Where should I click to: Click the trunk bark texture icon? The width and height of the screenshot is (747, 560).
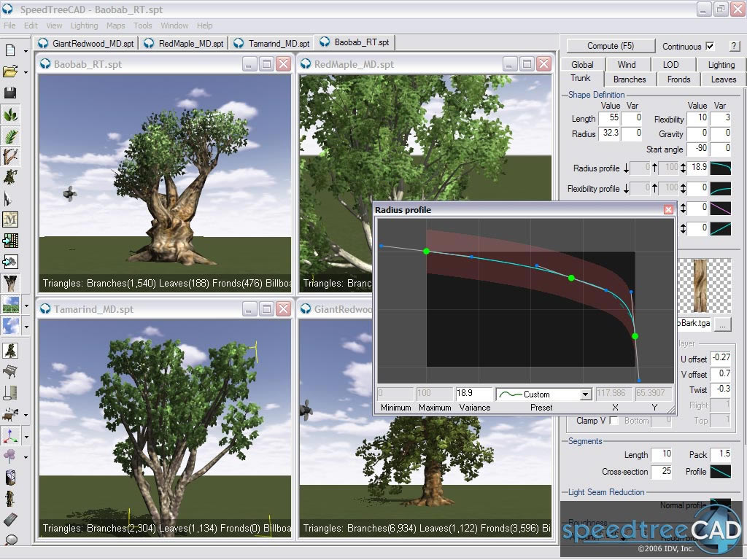click(10, 283)
